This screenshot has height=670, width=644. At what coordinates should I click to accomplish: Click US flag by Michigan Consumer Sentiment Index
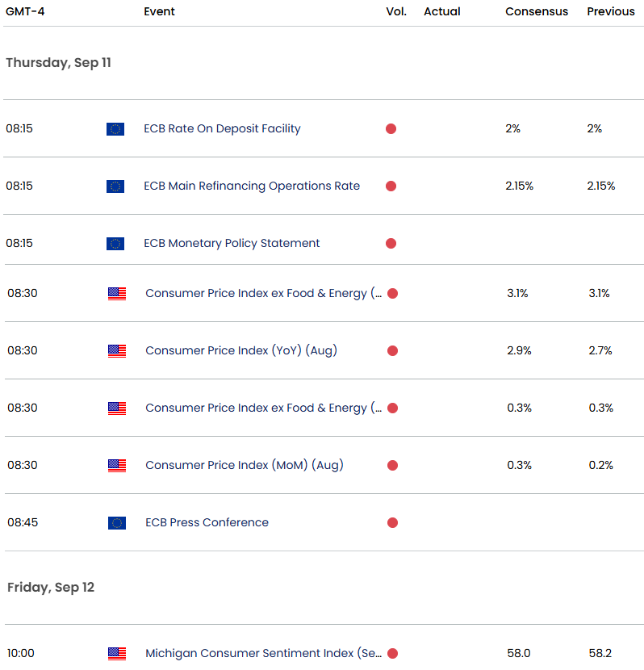117,654
